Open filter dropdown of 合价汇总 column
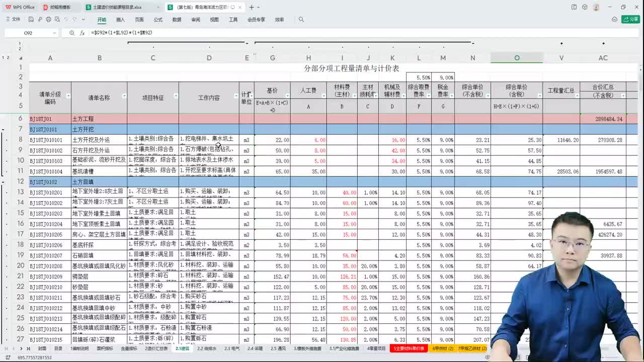Viewport: 644px width, 362px height. pyautogui.click(x=623, y=95)
